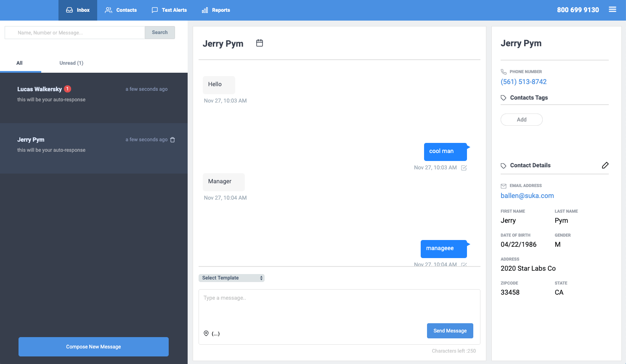
Task: Click the cool man message bubble
Action: click(x=446, y=152)
